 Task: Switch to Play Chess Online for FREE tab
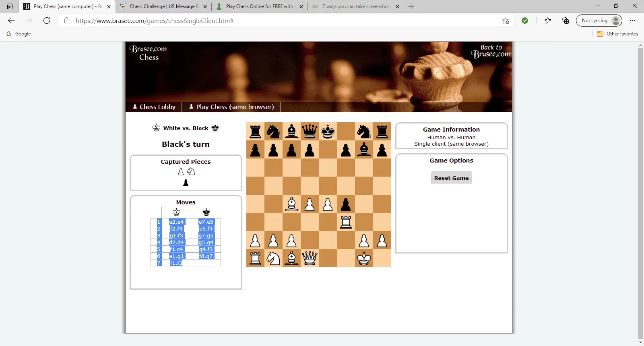(x=260, y=6)
